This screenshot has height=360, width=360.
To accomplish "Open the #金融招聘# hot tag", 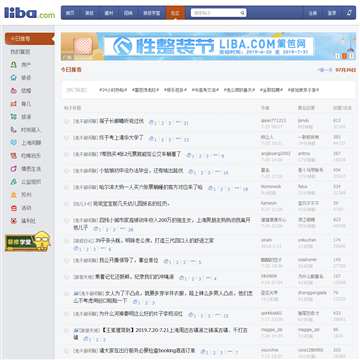I will 271,90.
